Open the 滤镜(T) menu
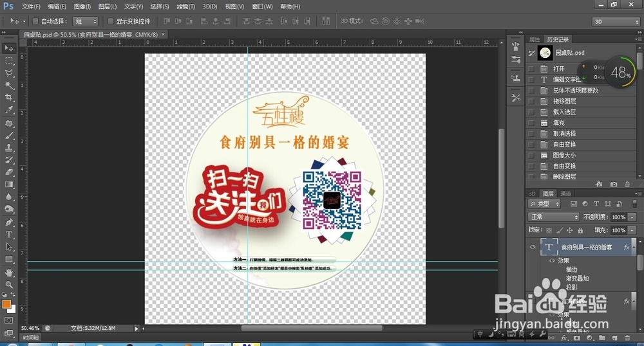This screenshot has width=644, height=346. coord(185,6)
